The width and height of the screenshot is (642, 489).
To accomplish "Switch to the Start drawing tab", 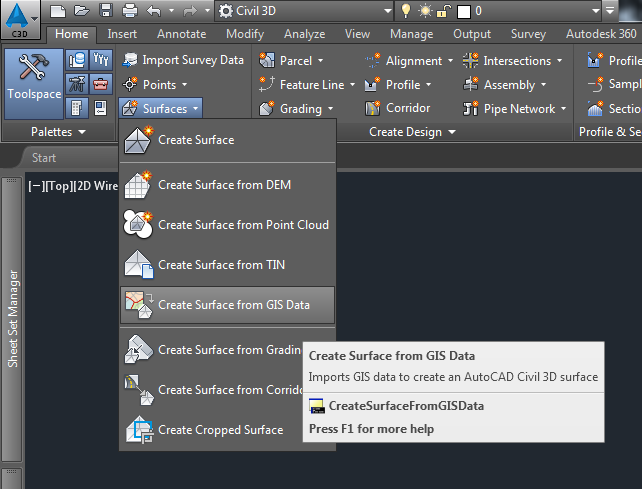I will click(x=44, y=158).
